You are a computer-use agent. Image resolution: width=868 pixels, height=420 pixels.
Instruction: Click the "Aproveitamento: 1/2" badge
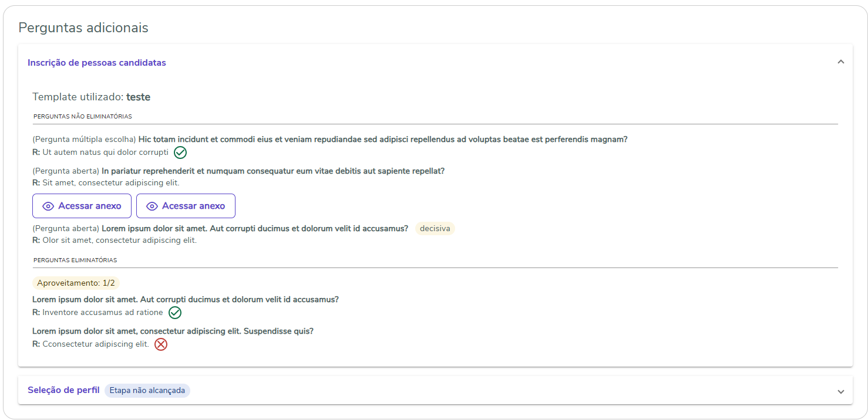click(x=76, y=283)
